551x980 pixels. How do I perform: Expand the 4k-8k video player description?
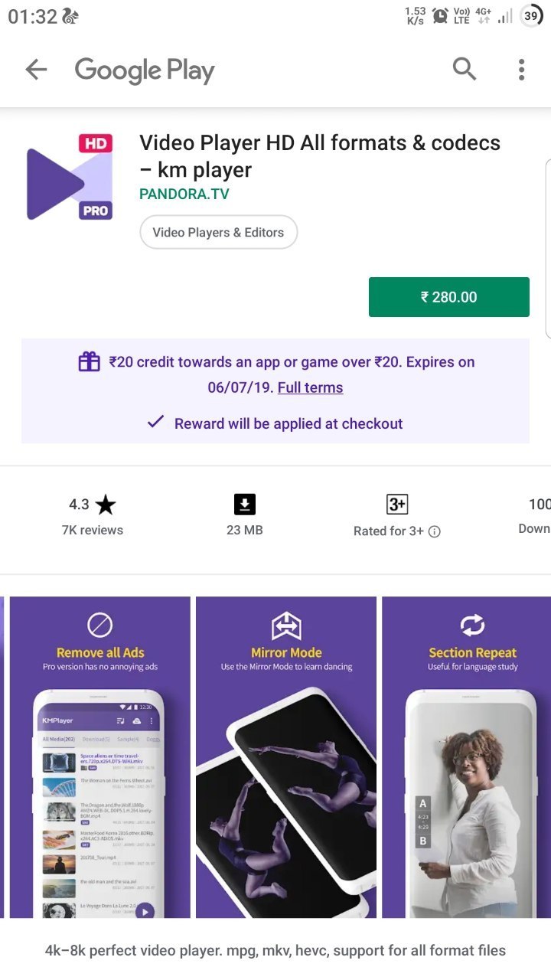point(275,950)
